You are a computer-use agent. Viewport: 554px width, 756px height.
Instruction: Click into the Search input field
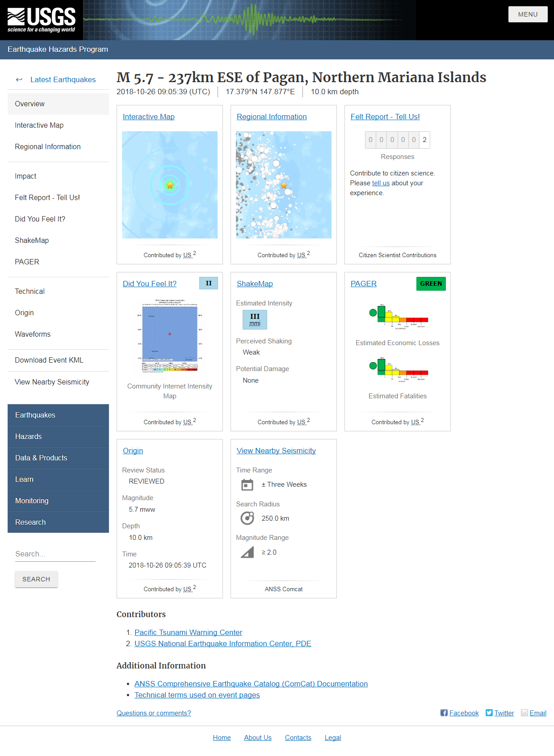tap(55, 554)
